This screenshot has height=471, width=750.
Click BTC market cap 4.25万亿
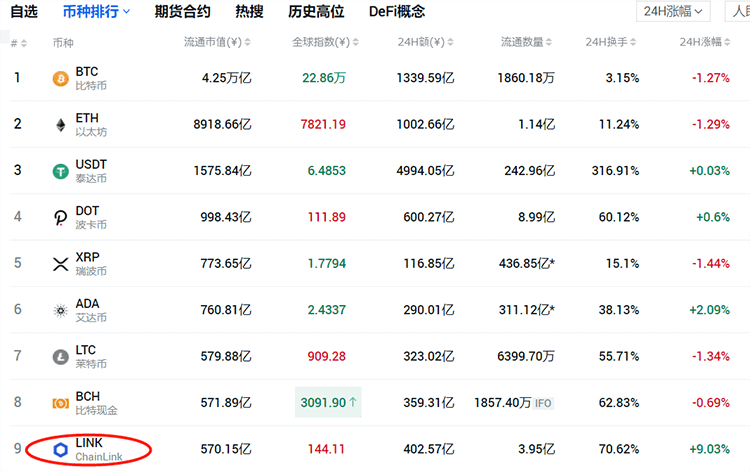point(226,78)
